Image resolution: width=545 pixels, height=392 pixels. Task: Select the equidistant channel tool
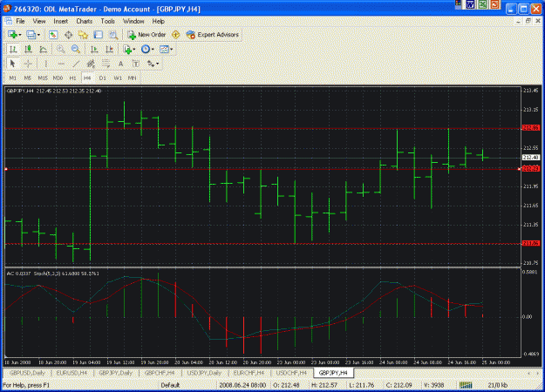click(91, 64)
